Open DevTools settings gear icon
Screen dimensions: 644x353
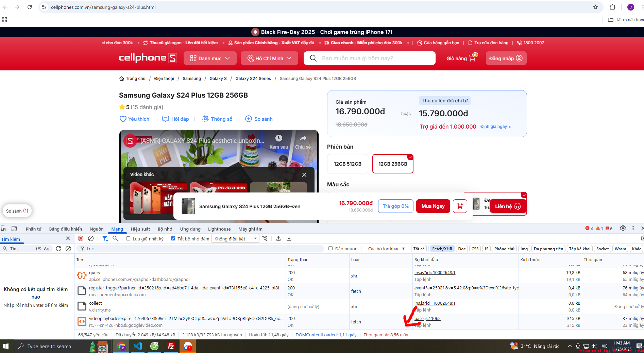pyautogui.click(x=623, y=229)
